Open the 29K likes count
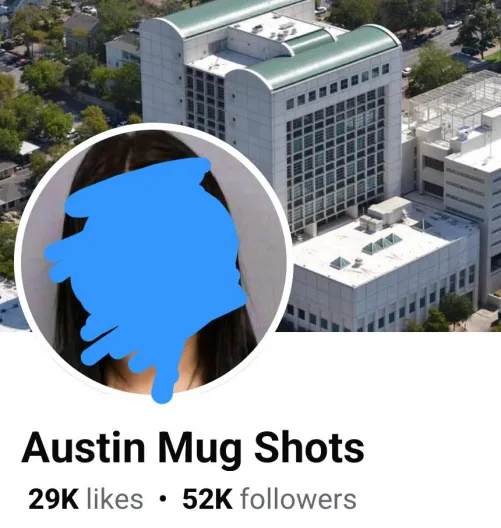This screenshot has width=501, height=528. [86, 499]
